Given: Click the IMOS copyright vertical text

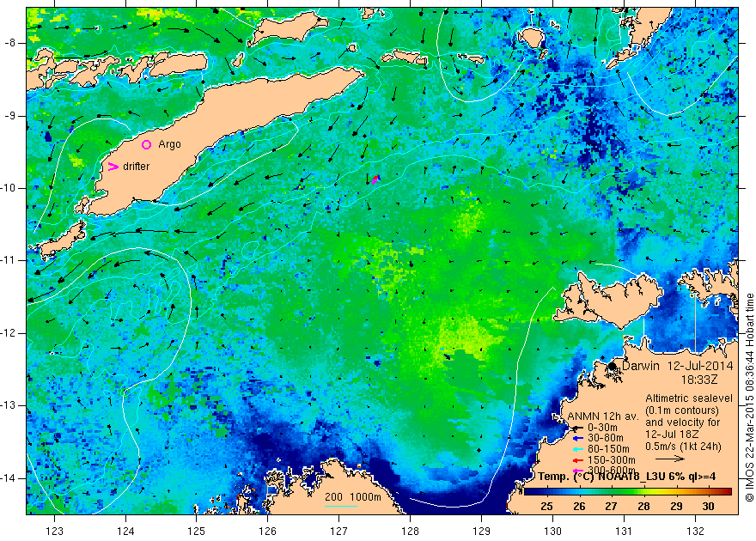Looking at the screenshot, I should pyautogui.click(x=749, y=398).
